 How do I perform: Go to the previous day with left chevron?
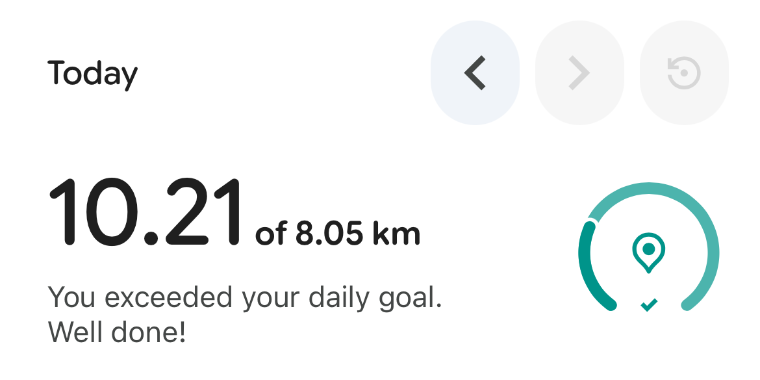click(475, 73)
